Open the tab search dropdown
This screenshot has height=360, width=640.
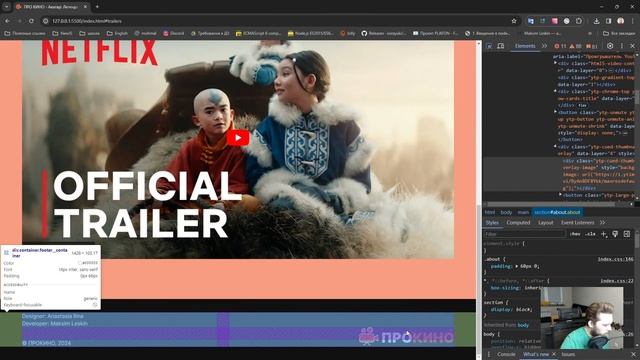click(7, 7)
